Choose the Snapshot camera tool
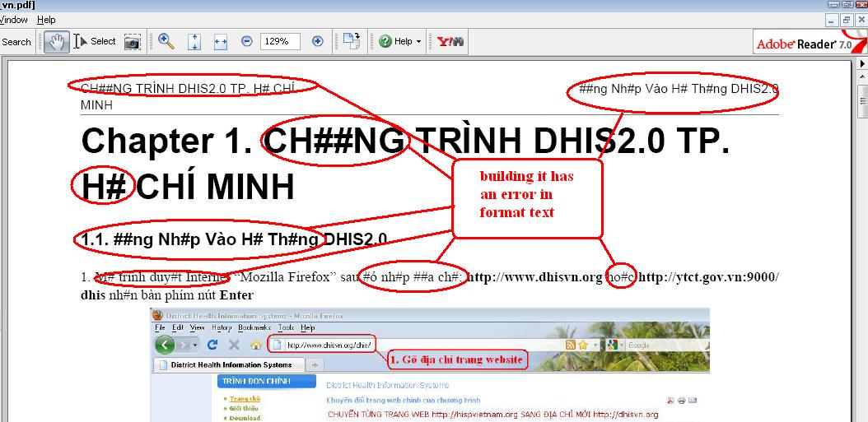The height and width of the screenshot is (422, 868). (133, 41)
